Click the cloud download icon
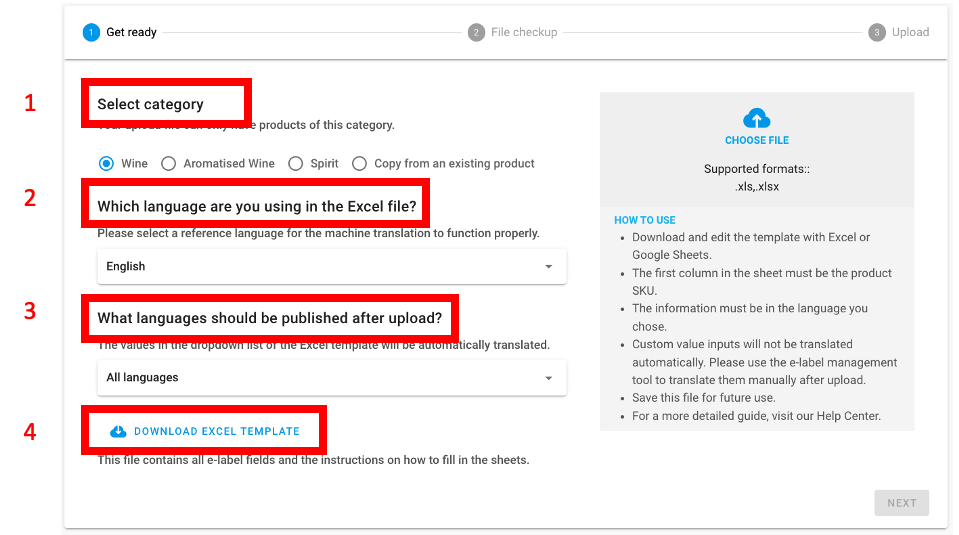The width and height of the screenshot is (959, 535). pyautogui.click(x=118, y=431)
